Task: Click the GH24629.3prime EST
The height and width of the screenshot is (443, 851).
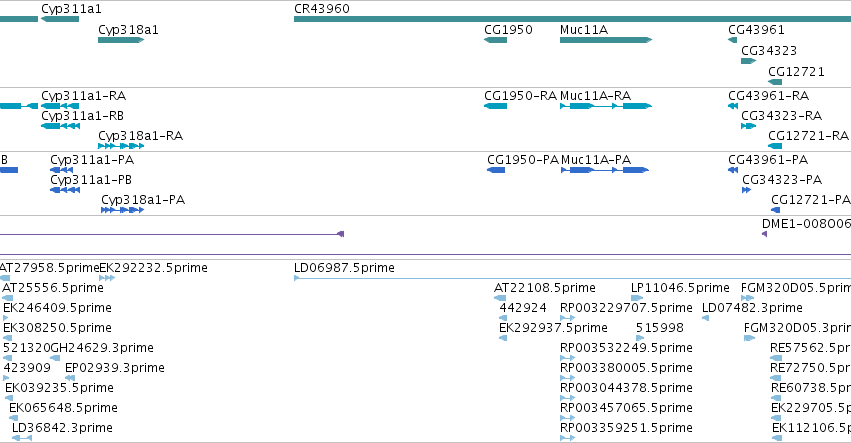Action: (x=55, y=358)
